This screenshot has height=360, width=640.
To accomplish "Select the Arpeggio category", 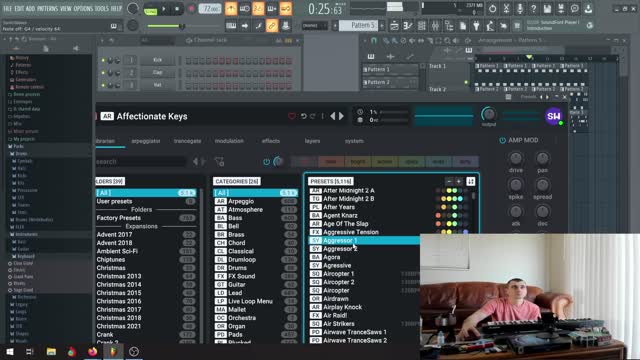I will click(256, 201).
